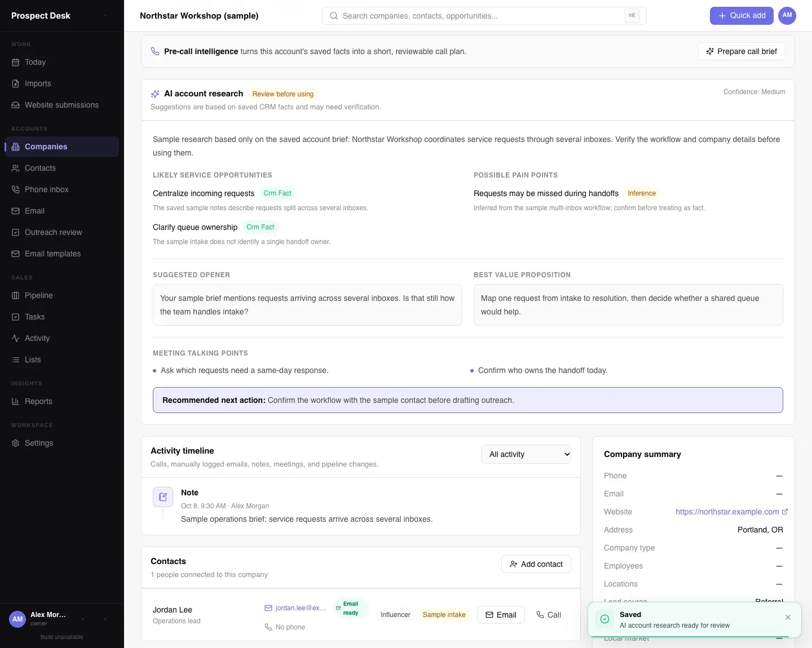Click the Email templates icon

point(16,254)
